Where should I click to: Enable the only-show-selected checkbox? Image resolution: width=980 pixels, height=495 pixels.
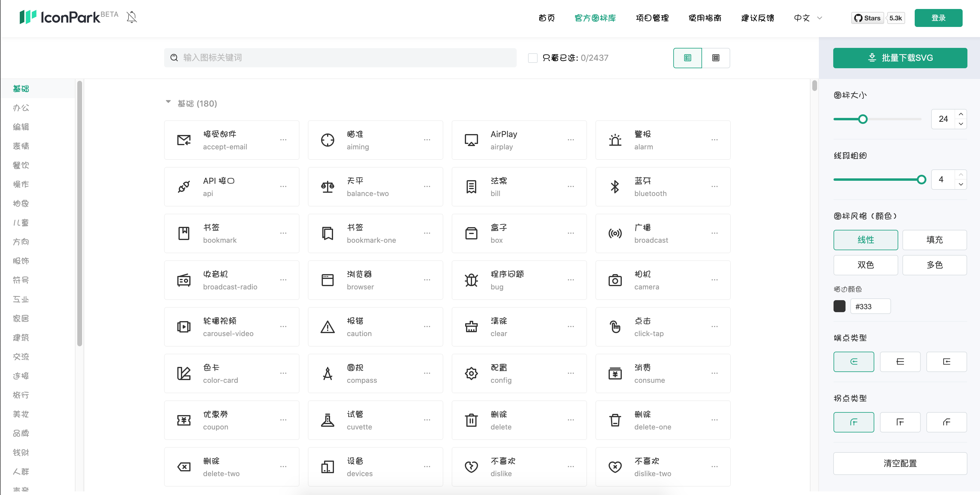coord(533,58)
